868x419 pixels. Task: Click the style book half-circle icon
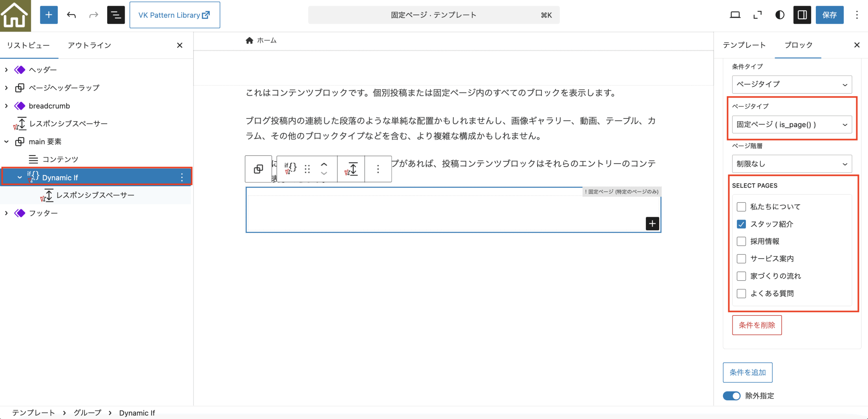[780, 15]
